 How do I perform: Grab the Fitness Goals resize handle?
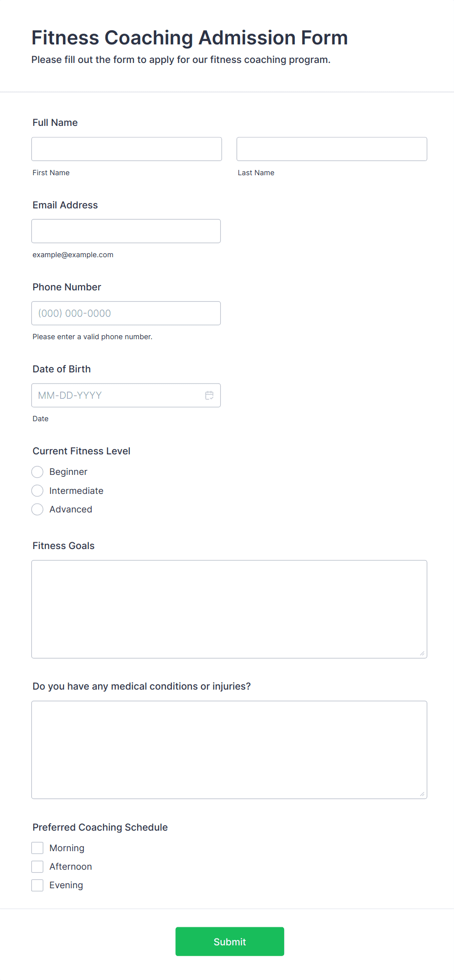(422, 653)
